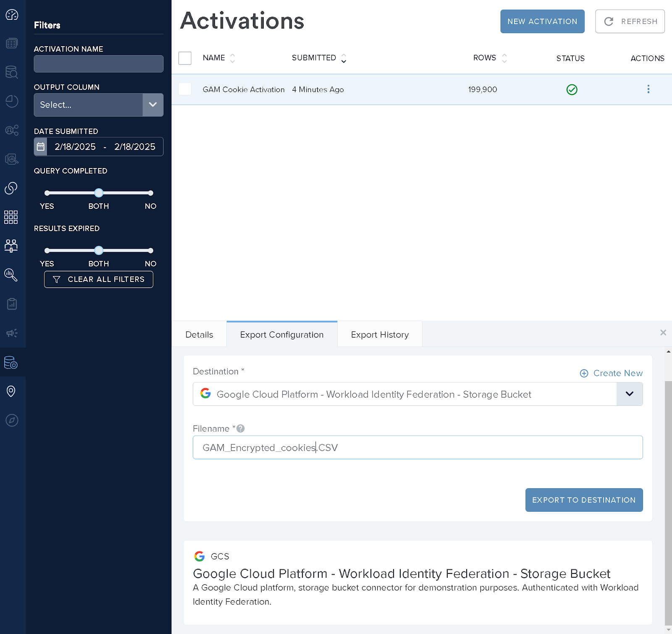
Task: Click the 'GAM Cookie Activation' name cell
Action: click(x=244, y=89)
